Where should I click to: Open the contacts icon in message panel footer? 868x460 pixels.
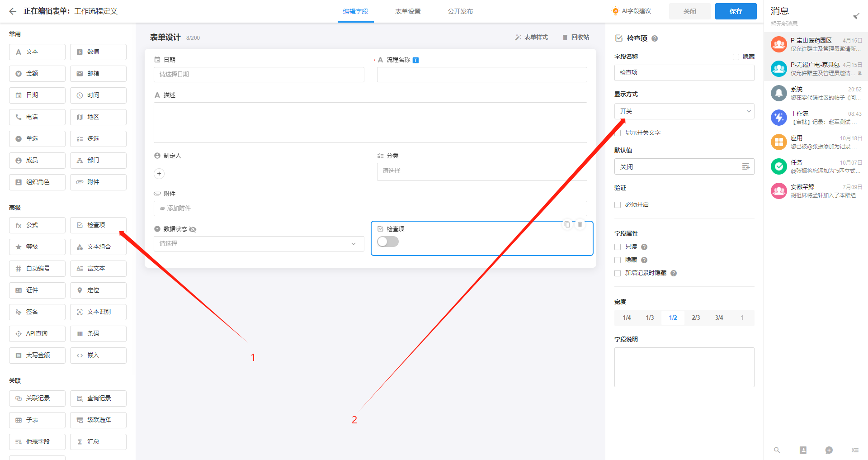[x=803, y=450]
